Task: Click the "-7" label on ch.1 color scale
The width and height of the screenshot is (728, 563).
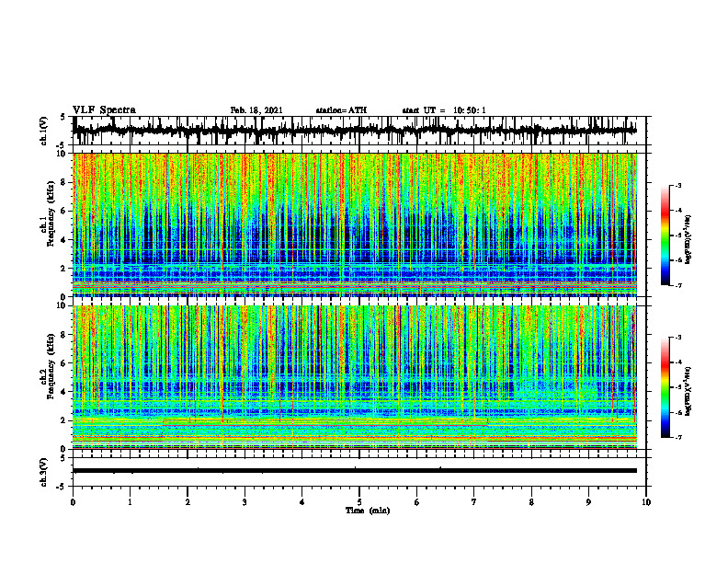Action: click(x=677, y=285)
